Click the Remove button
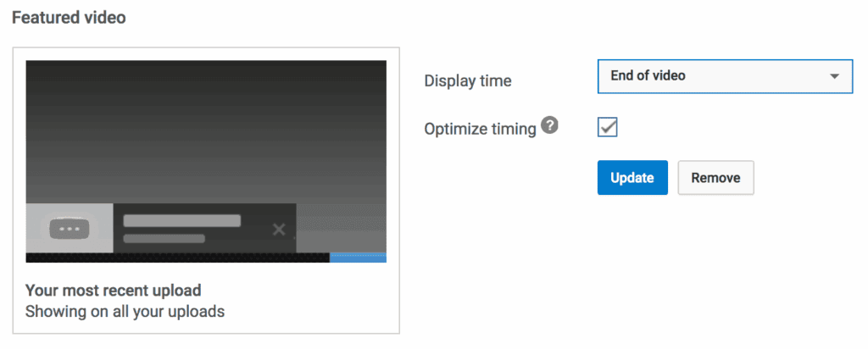Viewport: 868px width, 349px height. [x=715, y=178]
